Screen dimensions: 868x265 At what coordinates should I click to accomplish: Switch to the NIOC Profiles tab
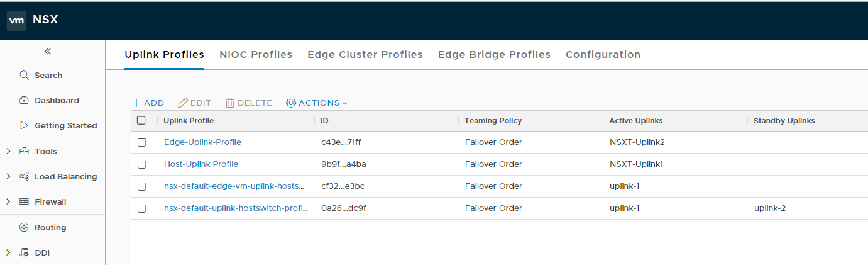256,55
